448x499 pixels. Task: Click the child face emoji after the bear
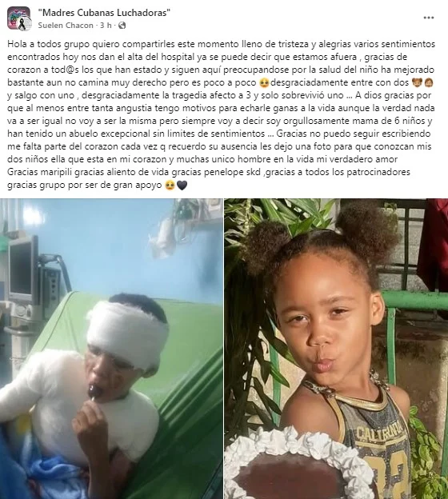click(428, 82)
